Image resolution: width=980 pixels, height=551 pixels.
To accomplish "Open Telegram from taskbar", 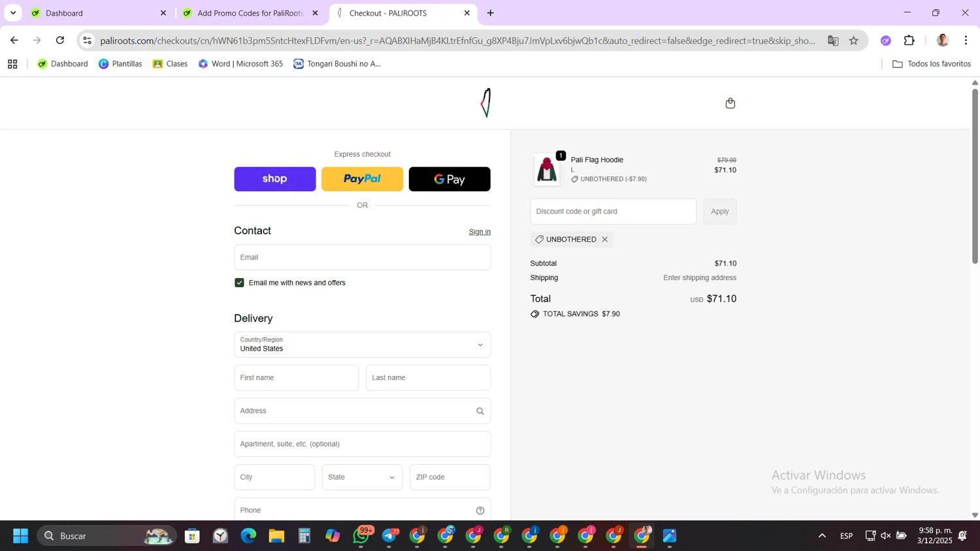I will (390, 536).
